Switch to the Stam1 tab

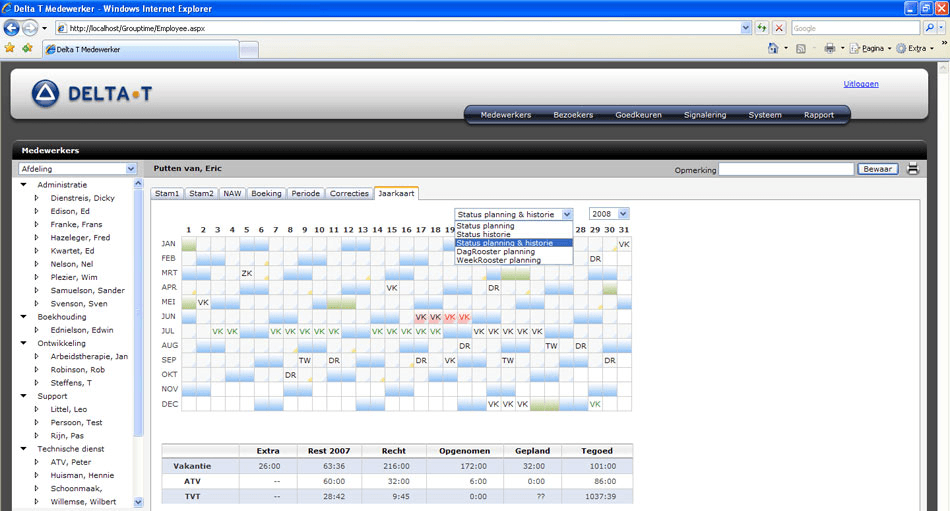pos(167,193)
